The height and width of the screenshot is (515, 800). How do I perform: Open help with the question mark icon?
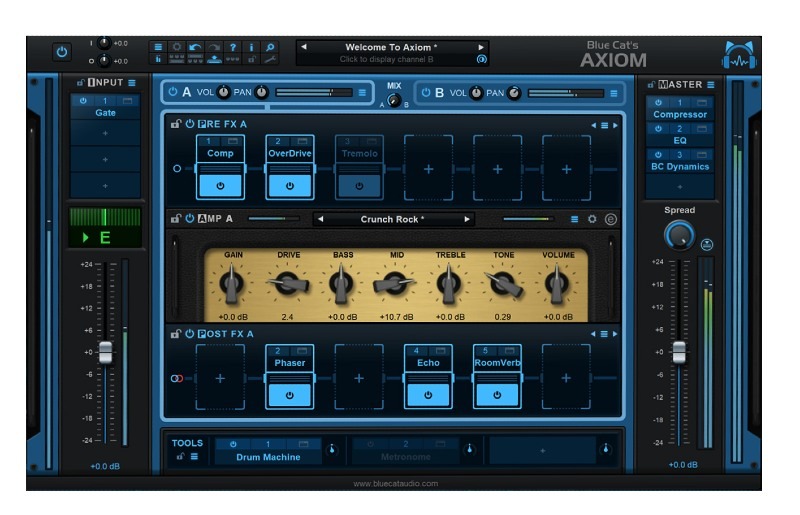tap(233, 47)
